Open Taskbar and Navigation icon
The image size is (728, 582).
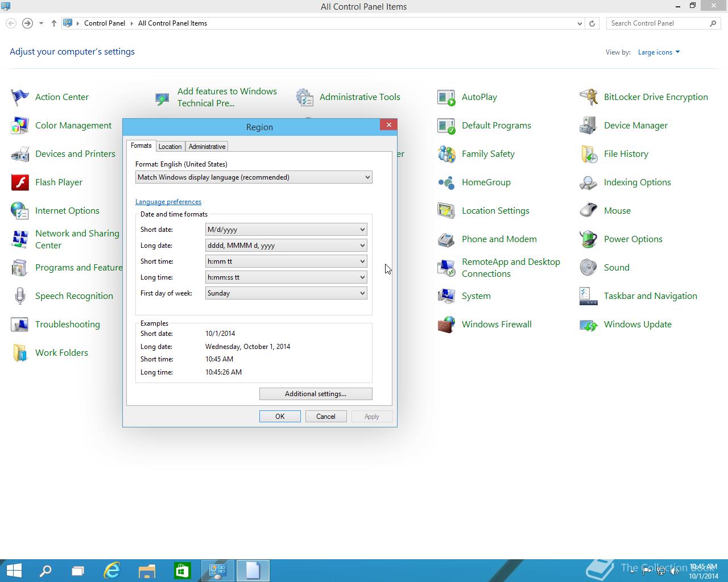[589, 296]
